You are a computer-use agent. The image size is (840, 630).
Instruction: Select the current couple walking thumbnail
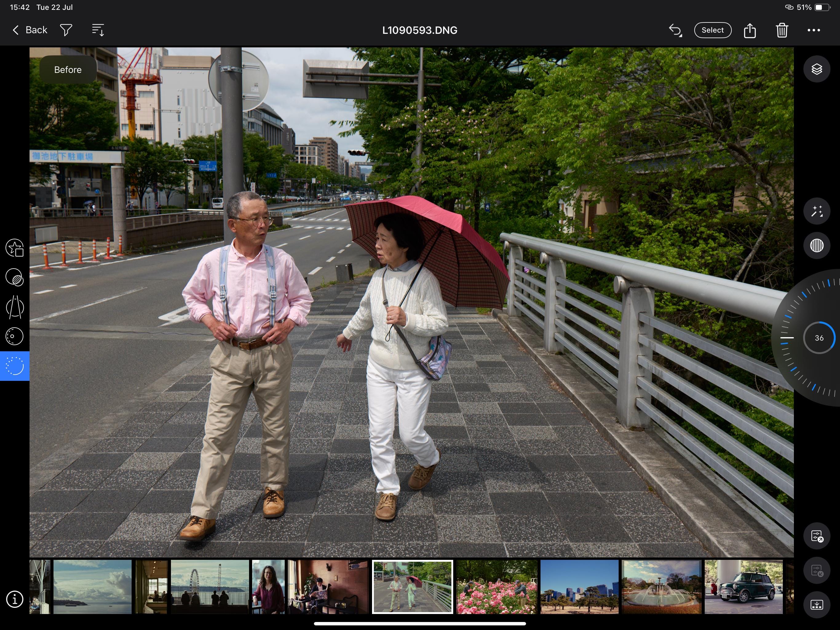click(412, 587)
